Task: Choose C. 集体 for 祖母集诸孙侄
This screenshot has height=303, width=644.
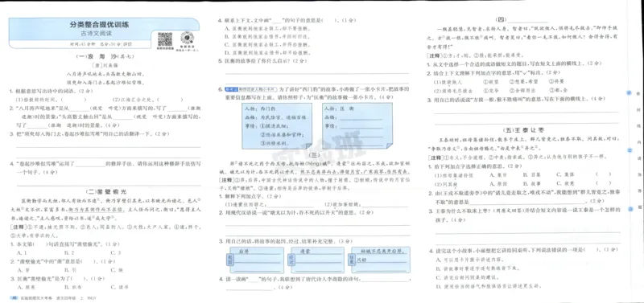Action: (x=565, y=174)
